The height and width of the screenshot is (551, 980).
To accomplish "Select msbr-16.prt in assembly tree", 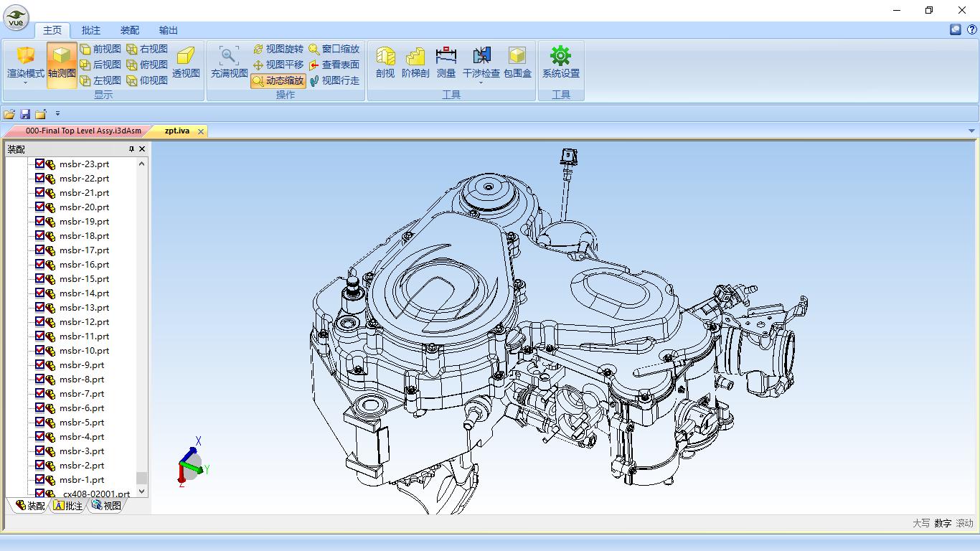I will coord(85,264).
